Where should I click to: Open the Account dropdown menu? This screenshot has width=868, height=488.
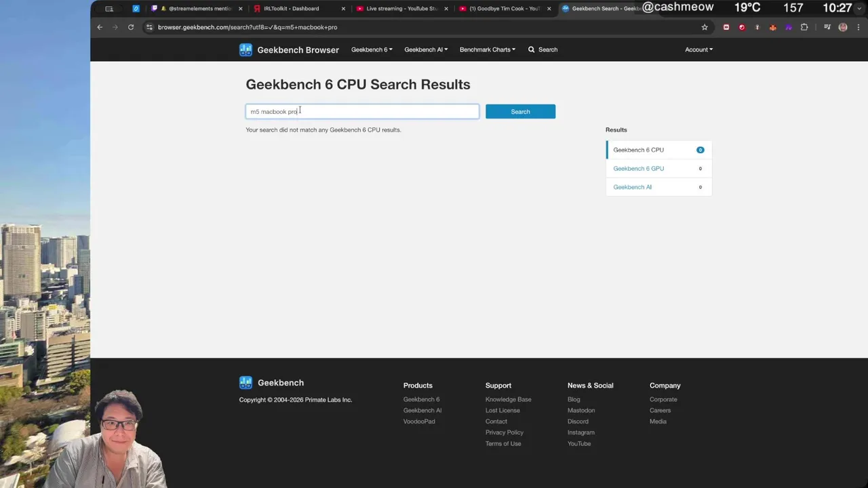pyautogui.click(x=698, y=49)
